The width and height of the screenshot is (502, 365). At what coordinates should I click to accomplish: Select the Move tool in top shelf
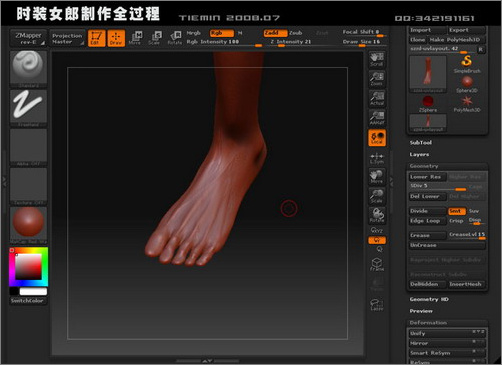[135, 38]
